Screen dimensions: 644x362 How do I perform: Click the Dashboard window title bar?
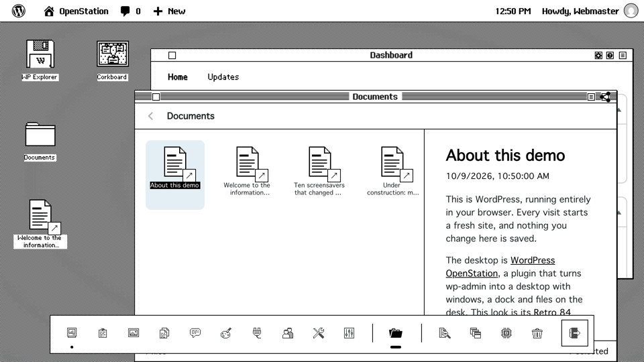(391, 56)
